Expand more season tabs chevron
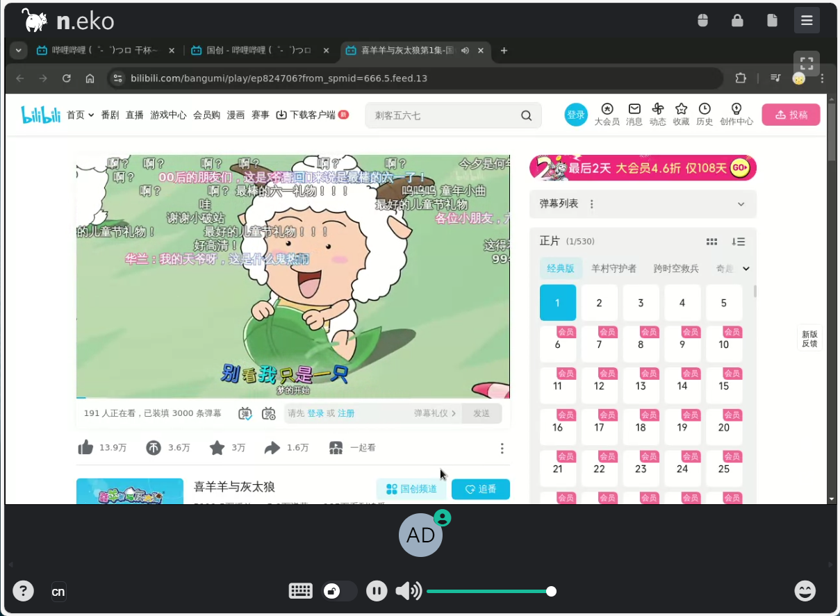The width and height of the screenshot is (840, 616). [746, 269]
